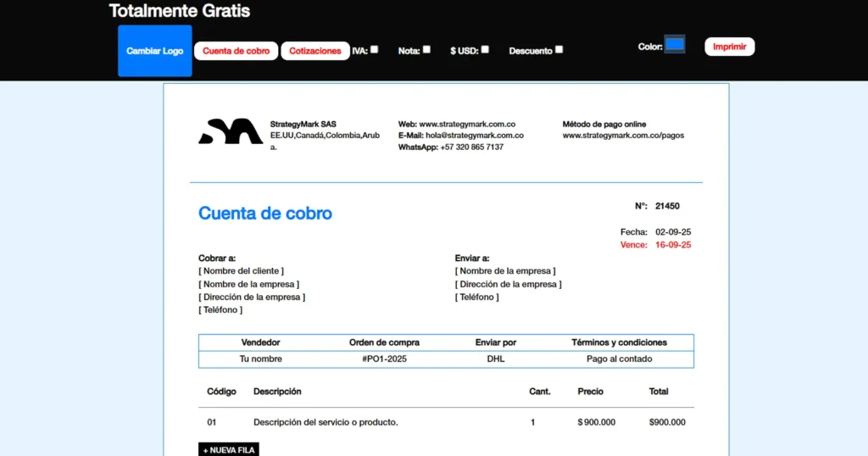Click the www.strategymark.com.co/pagos text
This screenshot has height=456, width=868.
click(623, 135)
